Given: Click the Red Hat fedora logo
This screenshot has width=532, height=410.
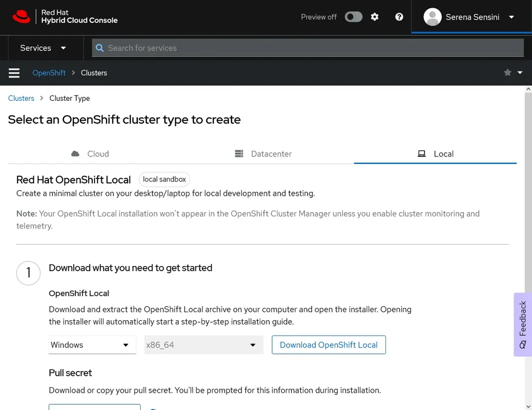Looking at the screenshot, I should pos(21,16).
